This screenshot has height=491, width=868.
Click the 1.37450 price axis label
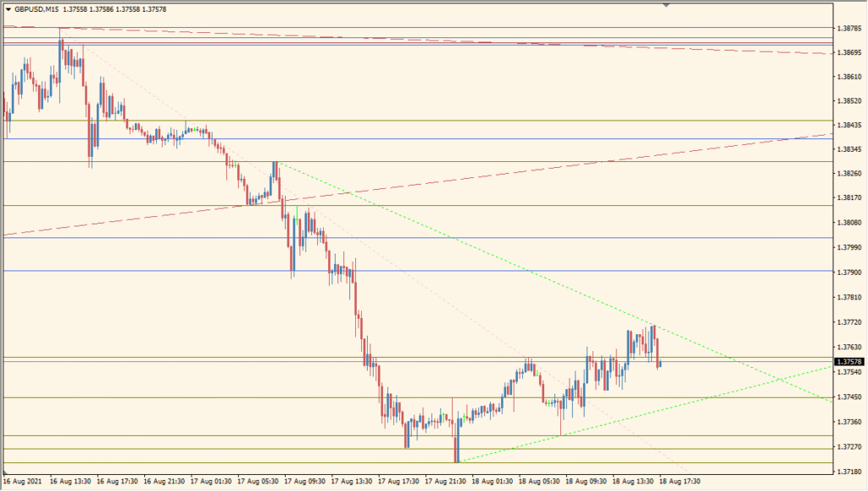tap(849, 397)
